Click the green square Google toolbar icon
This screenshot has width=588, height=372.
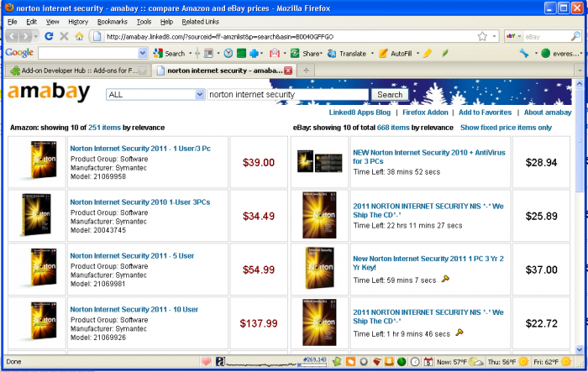click(x=241, y=54)
